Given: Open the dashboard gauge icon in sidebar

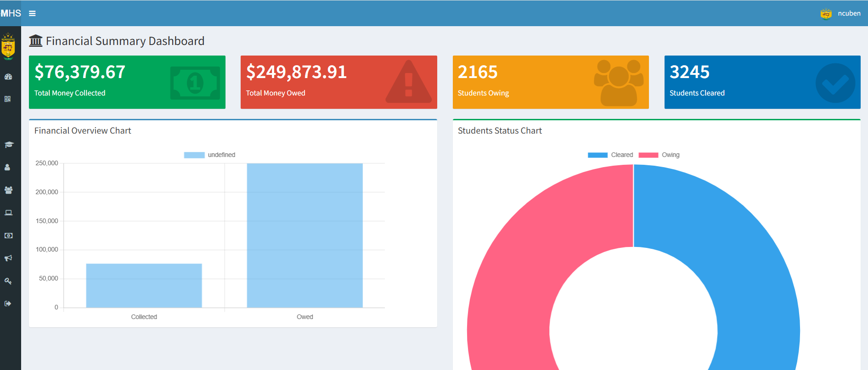Looking at the screenshot, I should coord(8,77).
